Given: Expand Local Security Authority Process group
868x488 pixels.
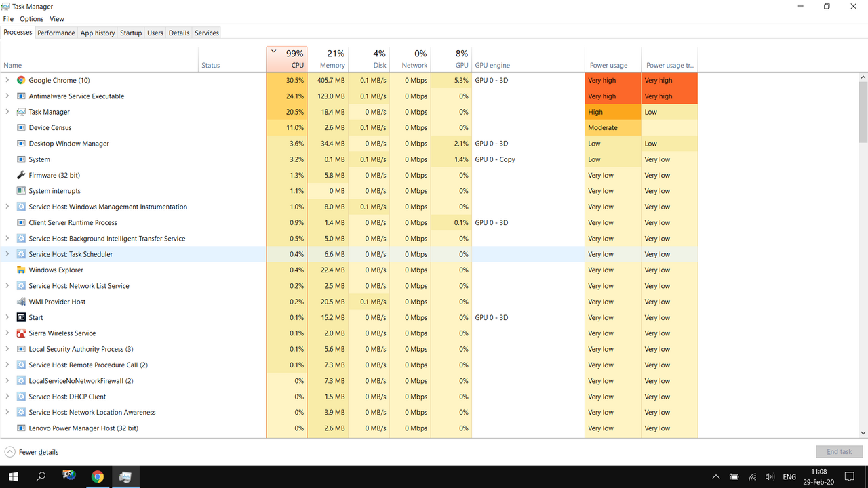Looking at the screenshot, I should pyautogui.click(x=7, y=349).
